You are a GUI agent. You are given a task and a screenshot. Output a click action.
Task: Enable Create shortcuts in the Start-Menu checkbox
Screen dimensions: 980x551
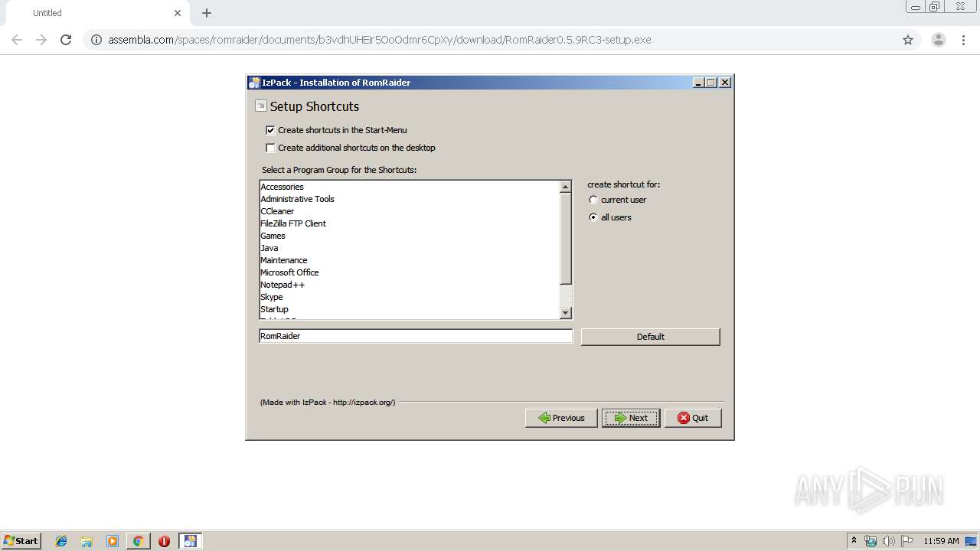[x=270, y=130]
